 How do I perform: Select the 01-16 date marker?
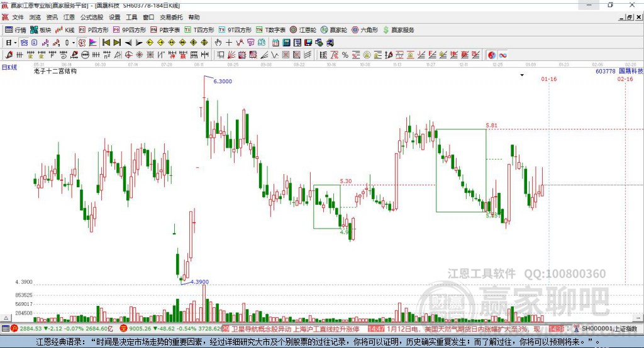[548, 79]
